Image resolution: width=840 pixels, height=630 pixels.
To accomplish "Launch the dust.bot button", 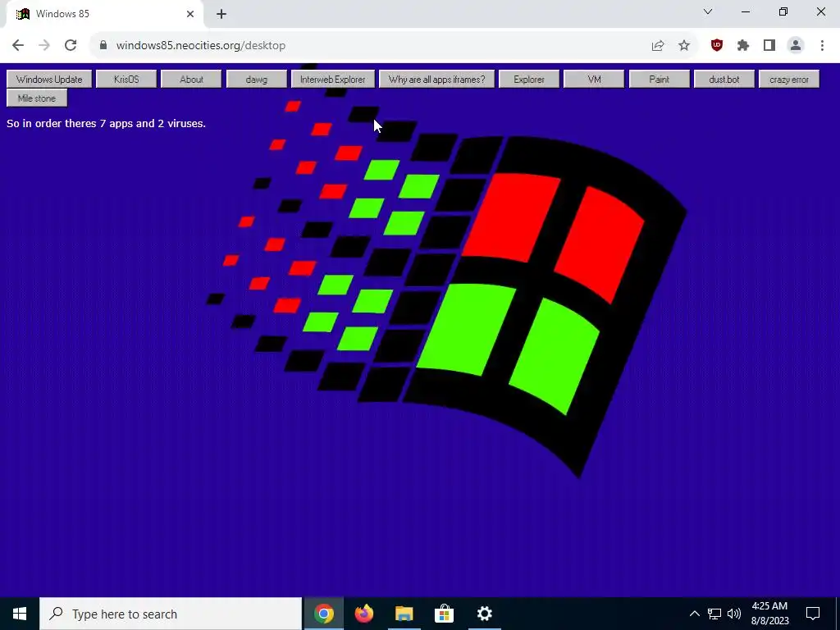I will (724, 80).
